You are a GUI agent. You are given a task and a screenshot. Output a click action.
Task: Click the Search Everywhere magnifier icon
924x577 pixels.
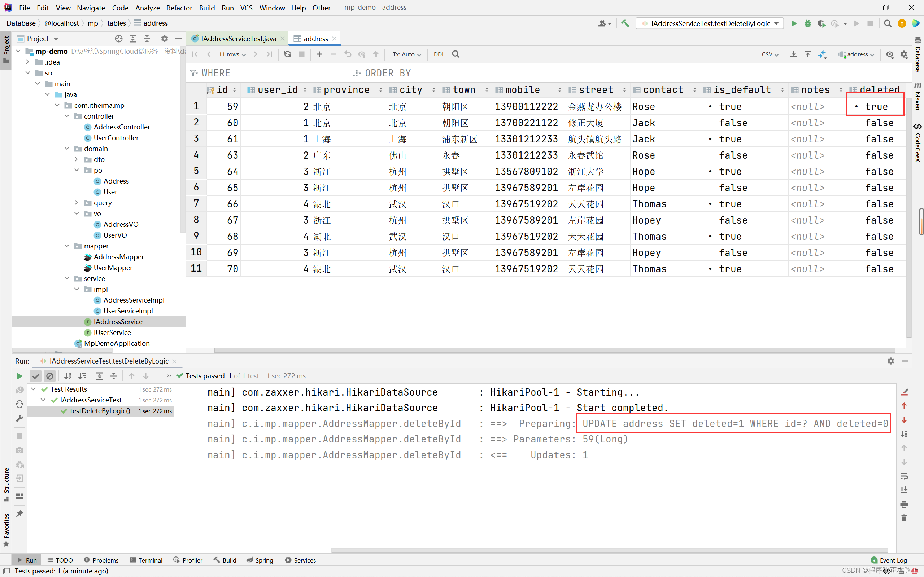click(x=887, y=24)
